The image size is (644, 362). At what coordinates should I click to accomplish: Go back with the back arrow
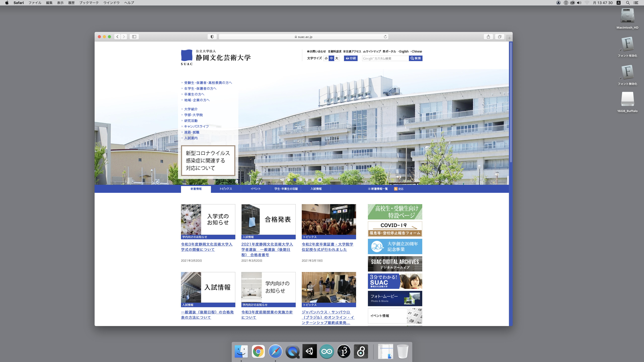[x=117, y=37]
